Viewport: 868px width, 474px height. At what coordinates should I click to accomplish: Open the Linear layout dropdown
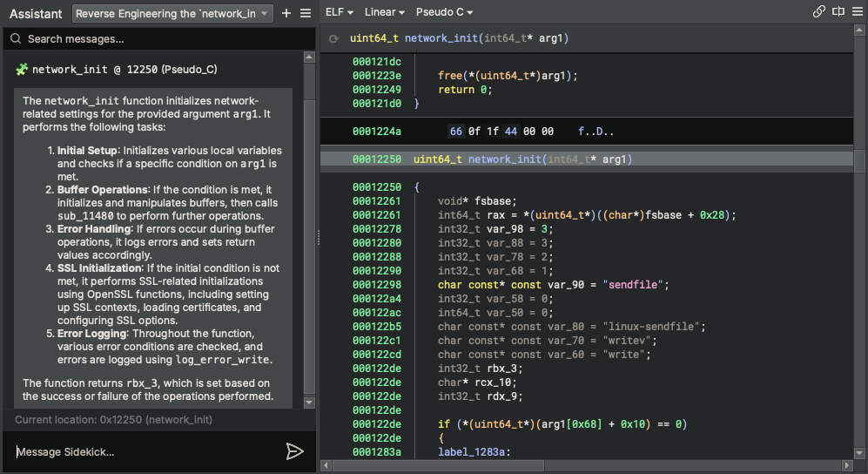click(384, 12)
